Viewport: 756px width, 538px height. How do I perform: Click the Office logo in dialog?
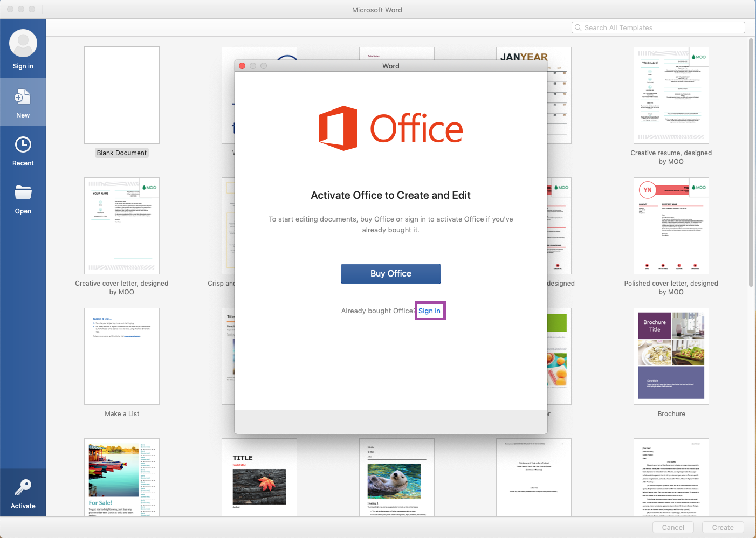click(391, 128)
